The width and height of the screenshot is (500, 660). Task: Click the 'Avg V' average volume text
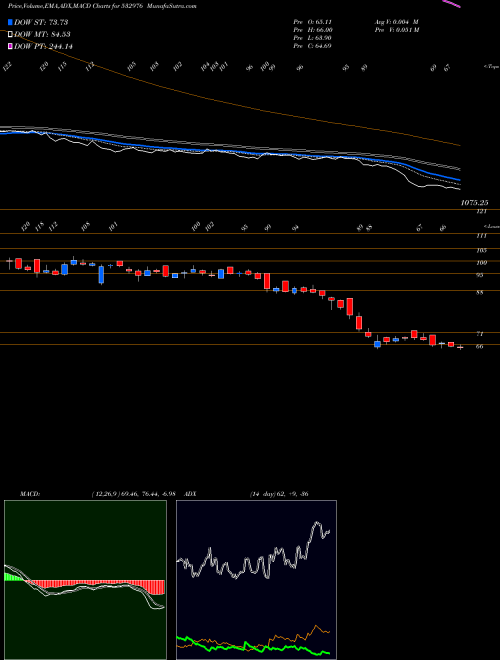(x=396, y=22)
